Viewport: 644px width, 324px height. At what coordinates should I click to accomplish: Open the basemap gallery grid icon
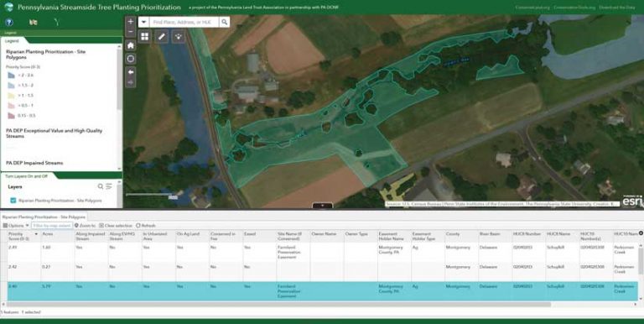pos(144,36)
